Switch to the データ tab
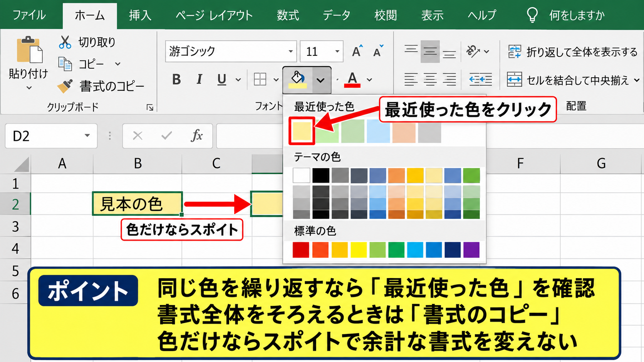Screen dimensions: 644x362 pyautogui.click(x=337, y=15)
